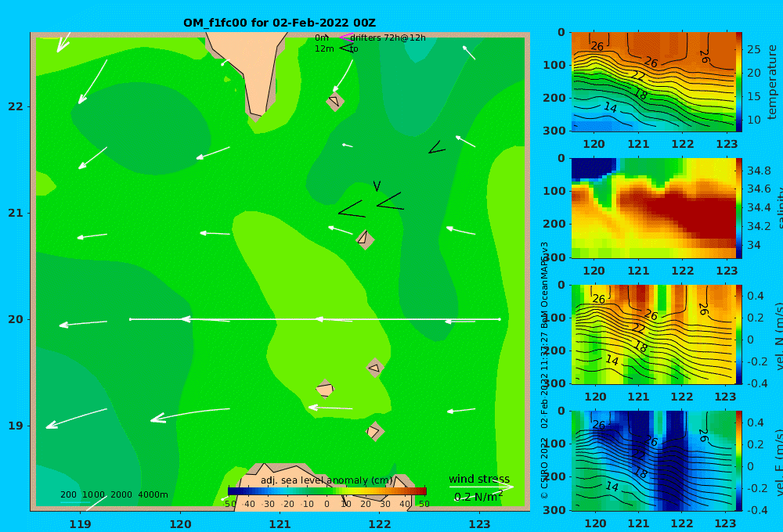Viewport: 783px width, 532px height.
Task: Click the '18' isotherm label in the temperature panel
Action: point(640,94)
